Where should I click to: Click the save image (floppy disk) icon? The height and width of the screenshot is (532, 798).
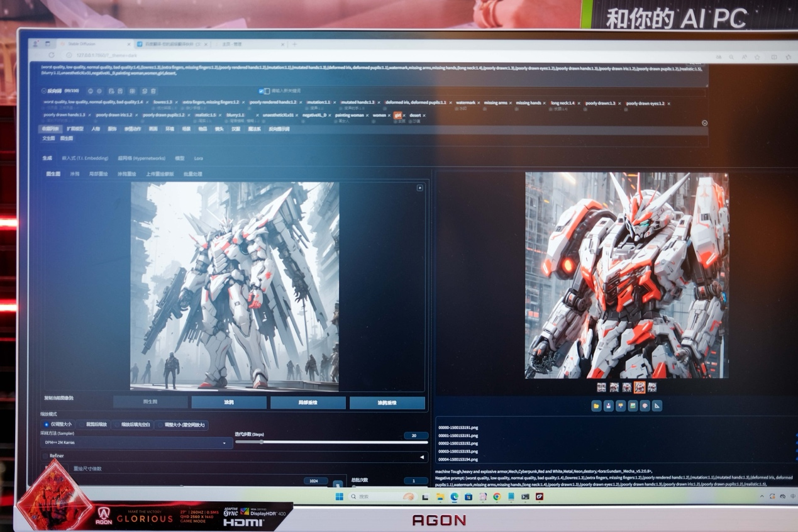point(607,406)
